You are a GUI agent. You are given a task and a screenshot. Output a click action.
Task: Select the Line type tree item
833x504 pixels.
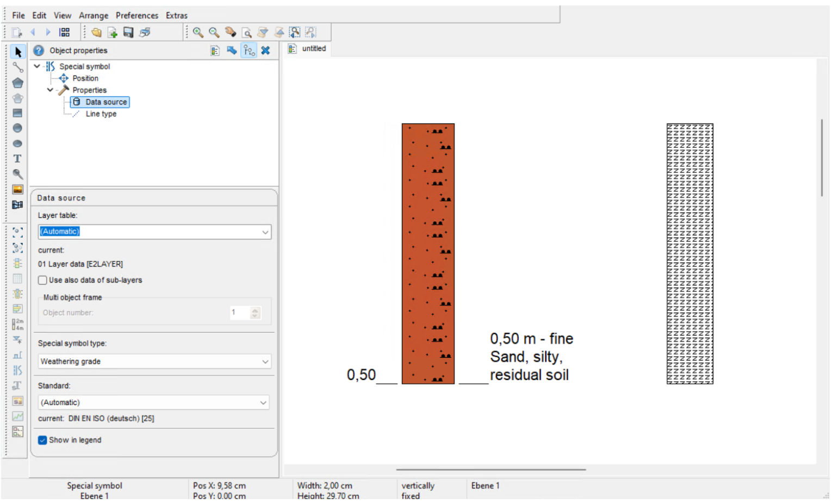101,114
